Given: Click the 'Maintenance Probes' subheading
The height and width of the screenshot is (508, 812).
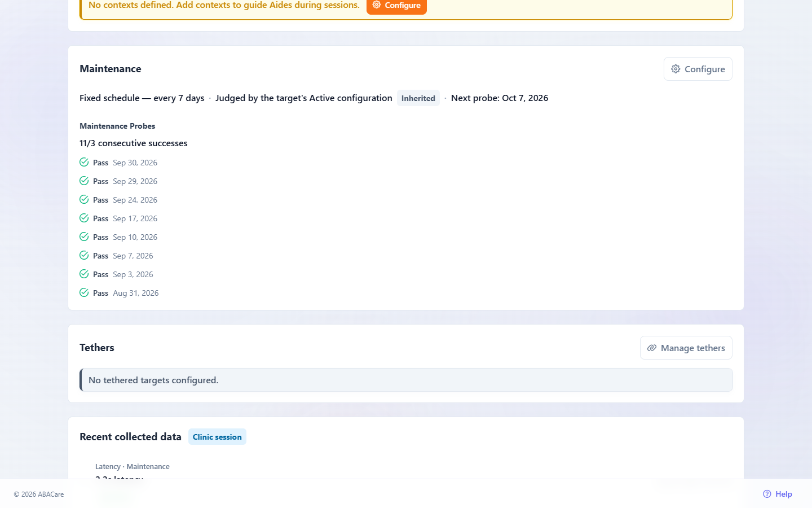Looking at the screenshot, I should (117, 126).
